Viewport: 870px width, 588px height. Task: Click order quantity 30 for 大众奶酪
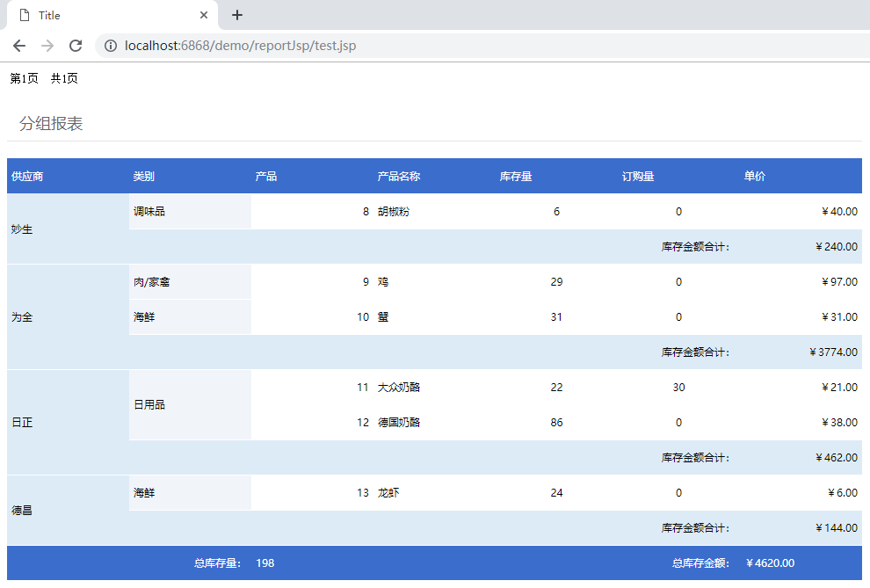pyautogui.click(x=678, y=388)
